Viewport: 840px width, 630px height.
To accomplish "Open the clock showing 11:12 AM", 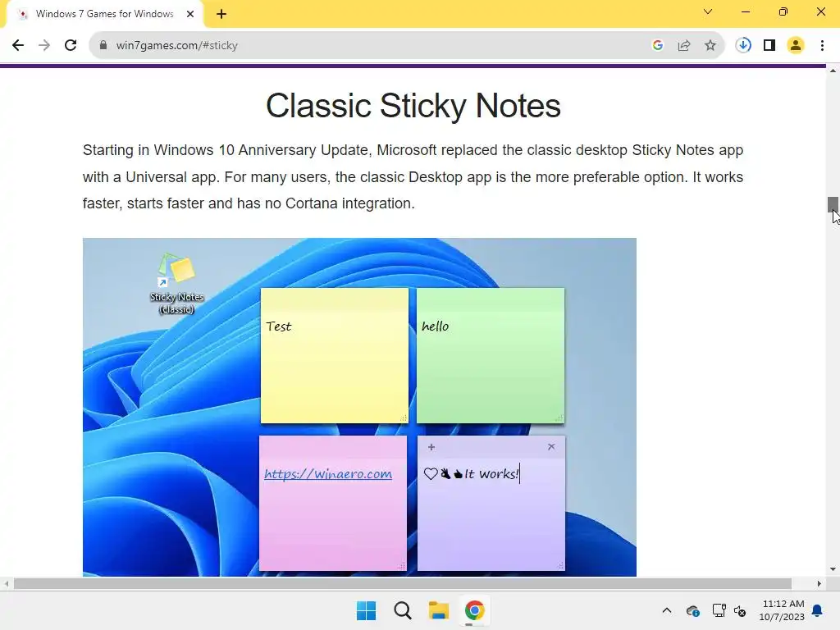I will (x=782, y=610).
